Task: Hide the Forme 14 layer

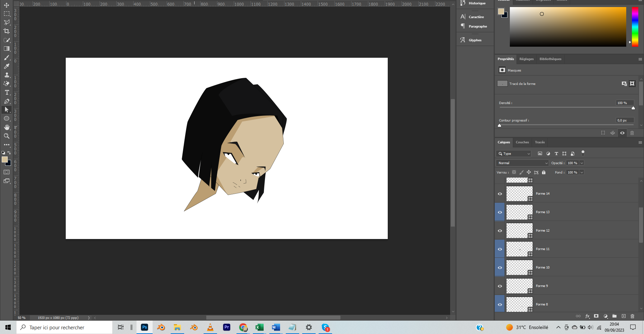Action: 500,194
